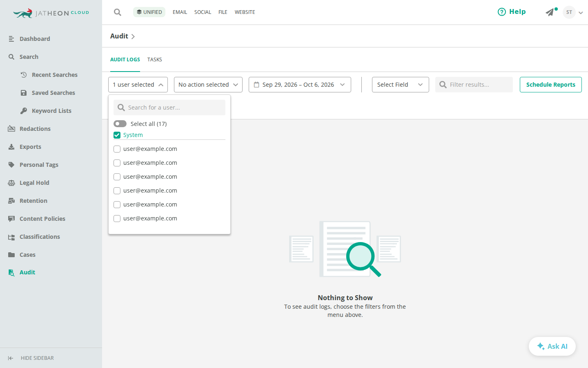Click the Filter results input field
This screenshot has height=368, width=588.
(x=474, y=85)
